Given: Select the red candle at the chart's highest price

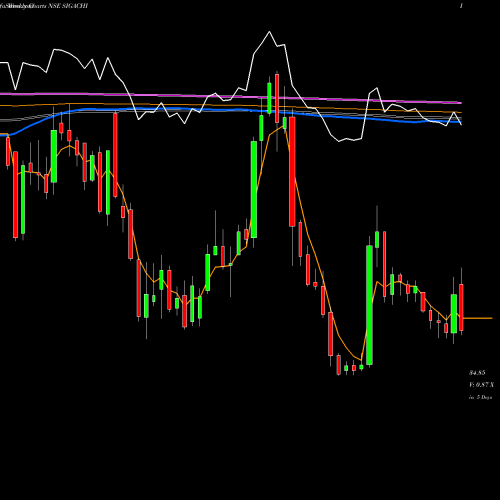Looking at the screenshot, I should (277, 98).
